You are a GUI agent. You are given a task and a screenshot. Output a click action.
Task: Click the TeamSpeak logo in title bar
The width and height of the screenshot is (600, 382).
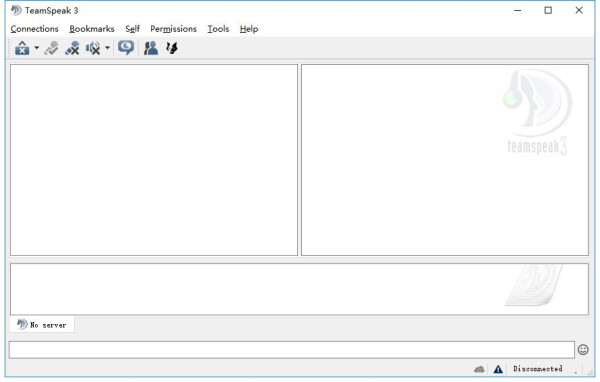click(x=16, y=10)
